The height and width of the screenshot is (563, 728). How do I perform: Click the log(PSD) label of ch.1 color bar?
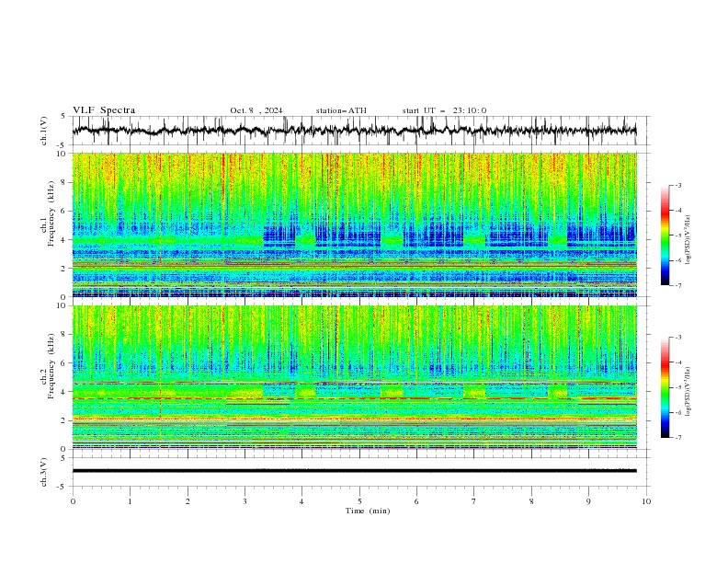(688, 240)
